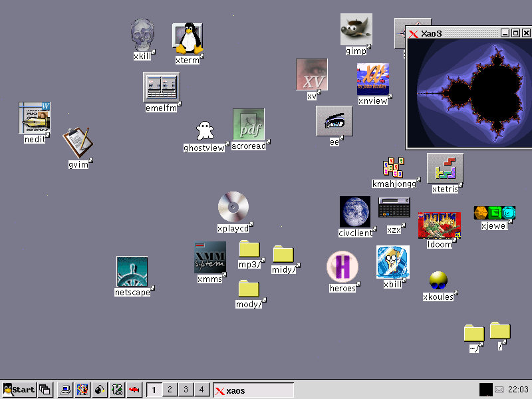Click the red fish launcher in taskbar
Image resolution: width=532 pixels, height=399 pixels.
point(134,390)
